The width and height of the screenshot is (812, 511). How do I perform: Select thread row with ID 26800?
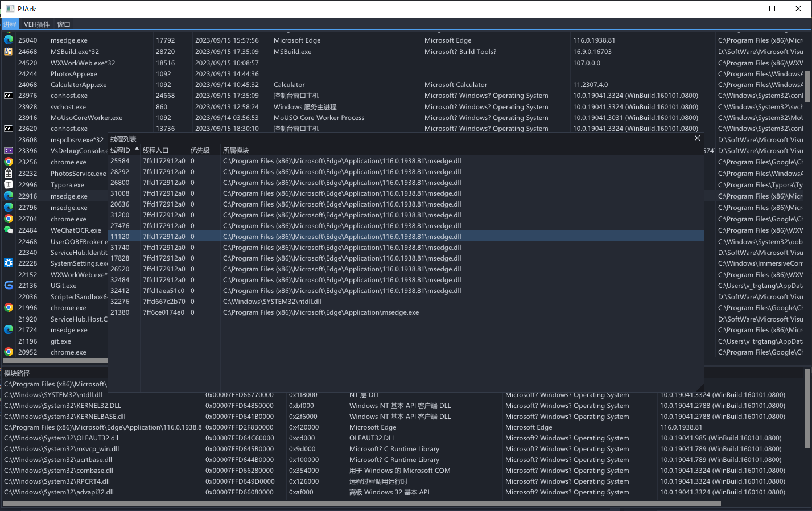[406, 183]
